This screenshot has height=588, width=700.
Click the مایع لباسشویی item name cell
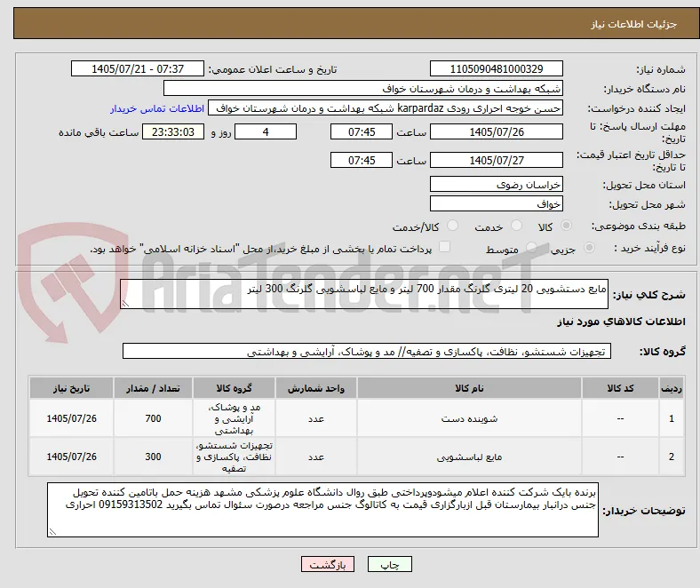click(x=469, y=457)
